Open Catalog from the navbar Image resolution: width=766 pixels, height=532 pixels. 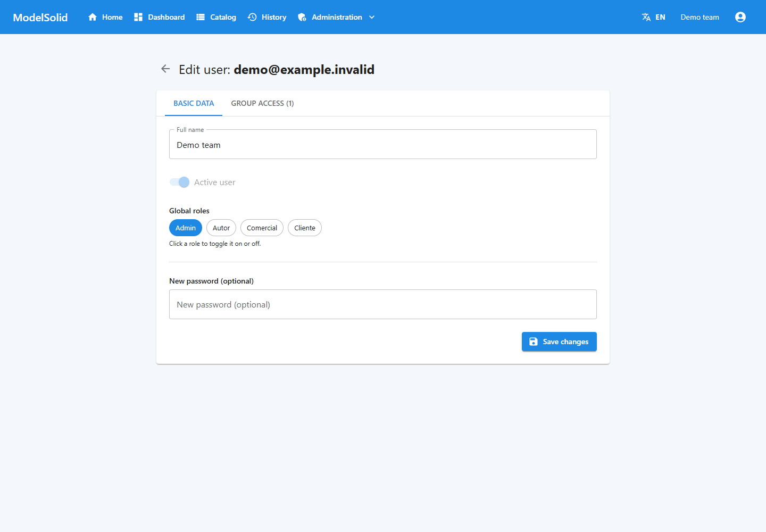216,17
